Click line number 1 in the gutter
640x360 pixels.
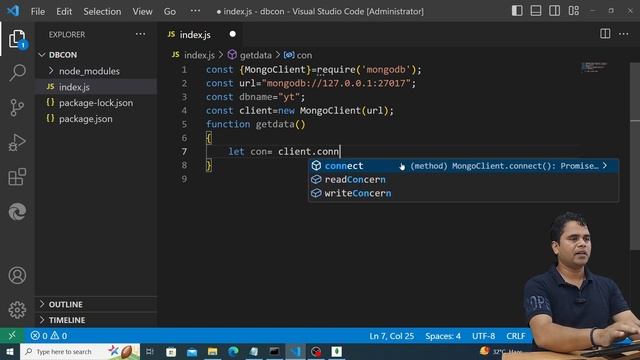[184, 70]
